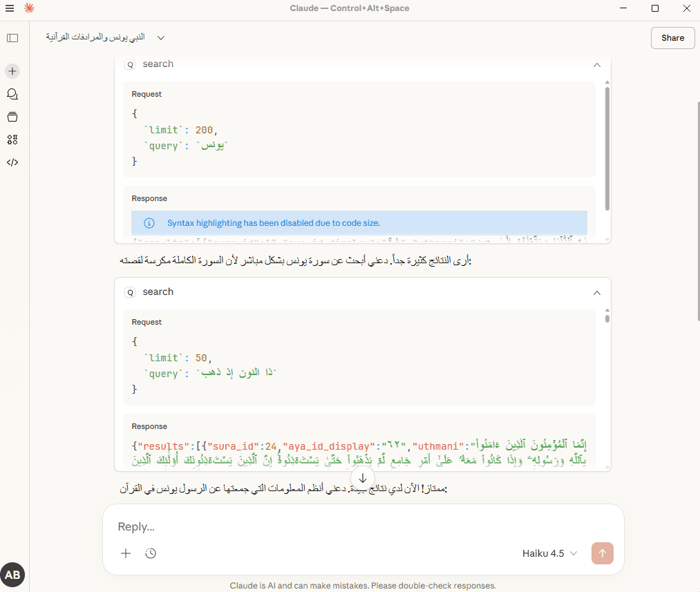700x592 pixels.
Task: Open the AB account menu
Action: point(13,575)
